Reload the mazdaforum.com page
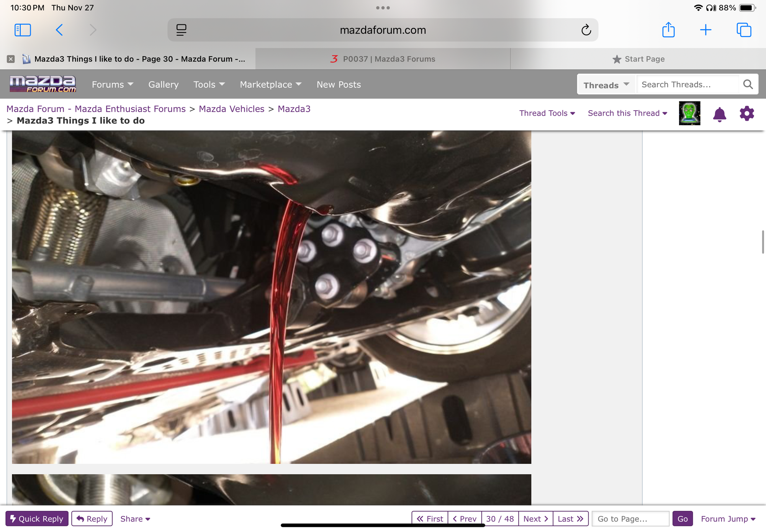 pyautogui.click(x=586, y=30)
